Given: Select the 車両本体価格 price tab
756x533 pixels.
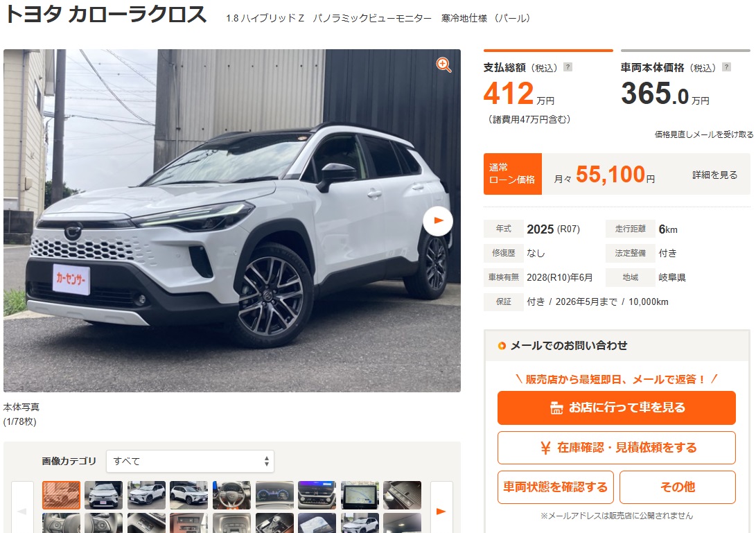Looking at the screenshot, I should point(685,87).
